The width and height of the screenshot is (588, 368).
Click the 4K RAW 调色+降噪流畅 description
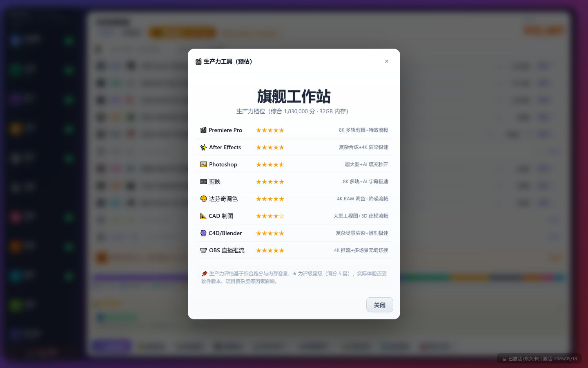click(363, 199)
